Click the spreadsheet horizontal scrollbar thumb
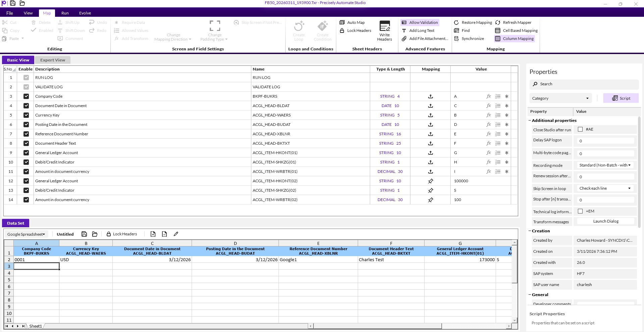The image size is (644, 332). (x=378, y=326)
